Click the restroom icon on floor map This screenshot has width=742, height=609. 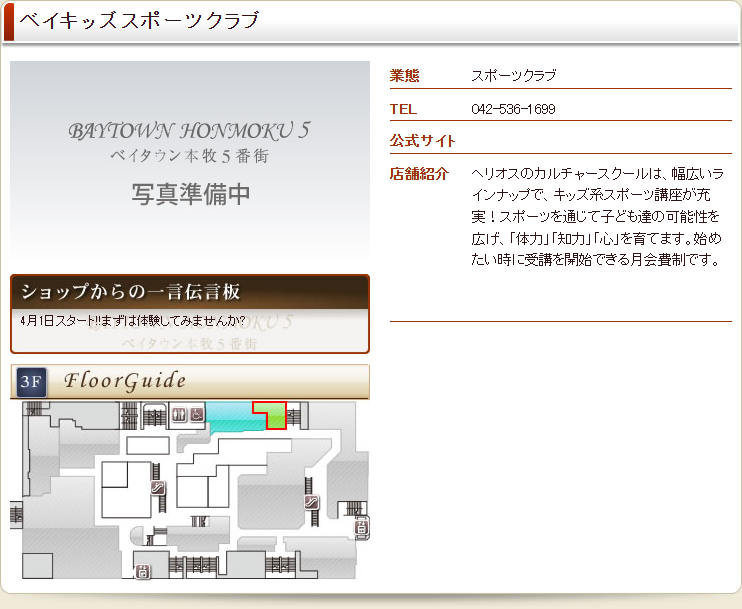coord(179,414)
